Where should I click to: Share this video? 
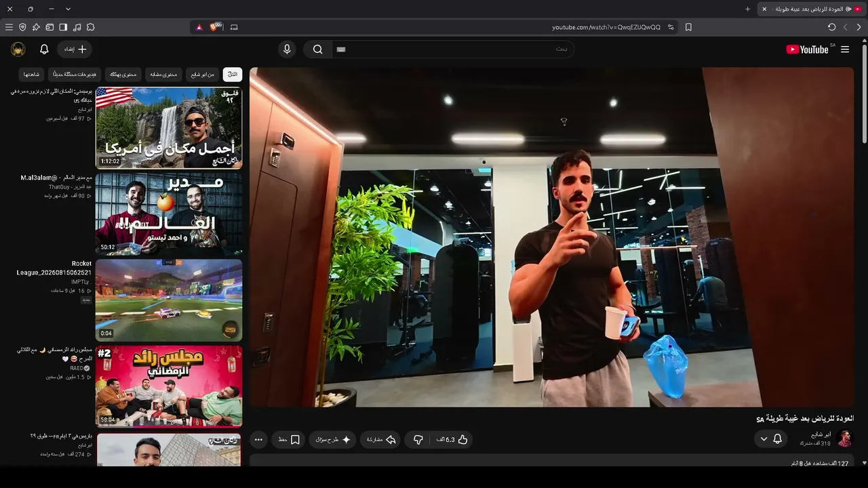click(381, 440)
